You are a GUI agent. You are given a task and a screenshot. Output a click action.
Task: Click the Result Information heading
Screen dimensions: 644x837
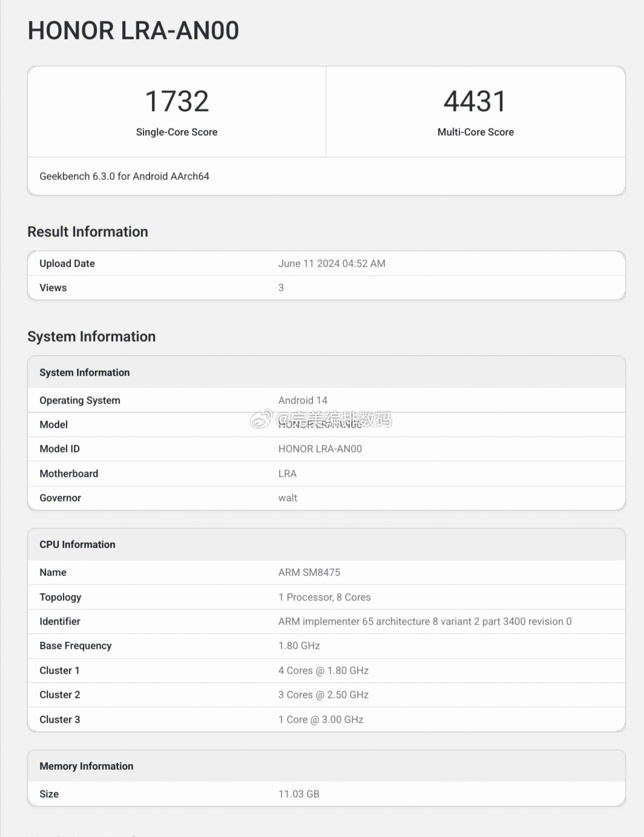[88, 232]
